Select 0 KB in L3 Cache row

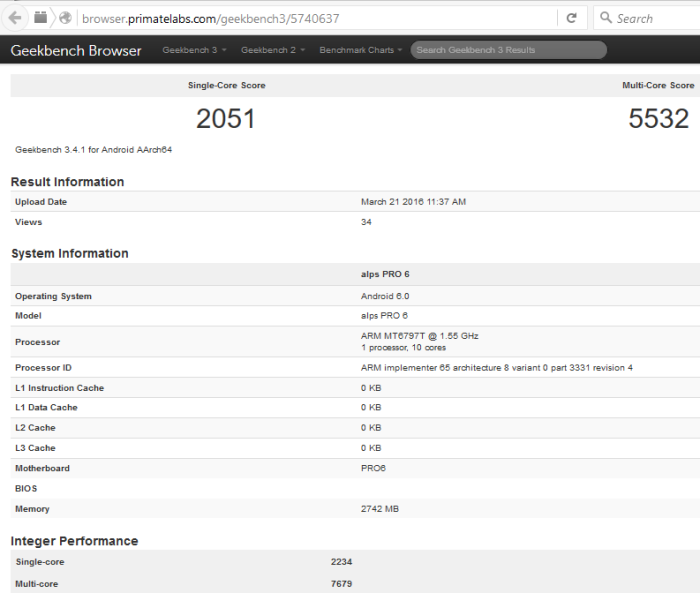click(371, 448)
